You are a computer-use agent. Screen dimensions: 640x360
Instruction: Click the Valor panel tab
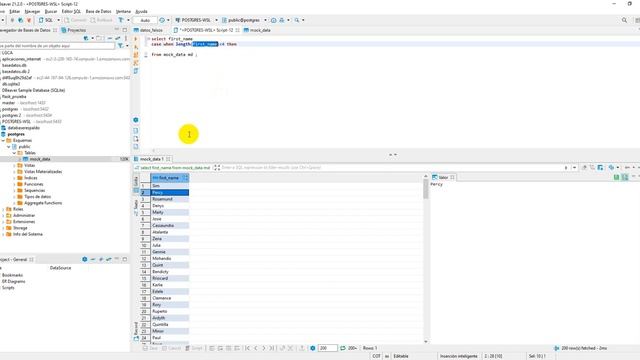click(x=443, y=177)
